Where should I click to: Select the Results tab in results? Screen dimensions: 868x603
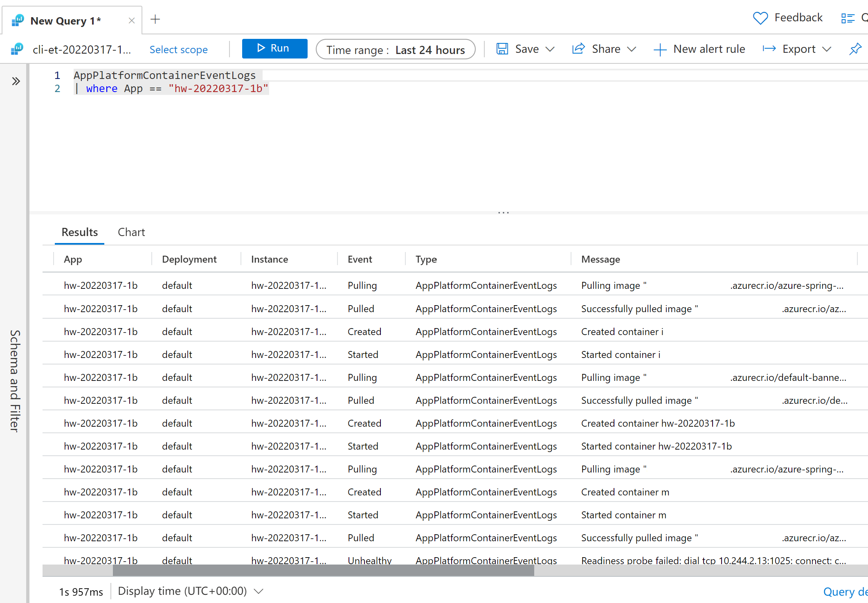pyautogui.click(x=79, y=232)
